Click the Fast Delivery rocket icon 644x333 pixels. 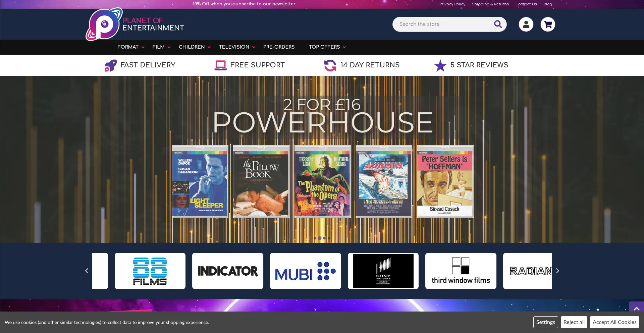[110, 65]
